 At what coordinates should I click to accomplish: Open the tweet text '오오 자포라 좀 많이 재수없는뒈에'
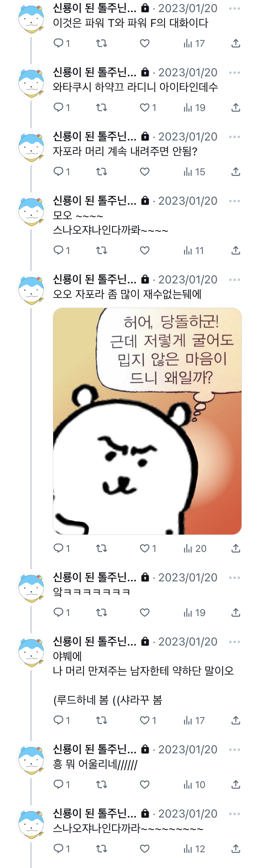127,294
